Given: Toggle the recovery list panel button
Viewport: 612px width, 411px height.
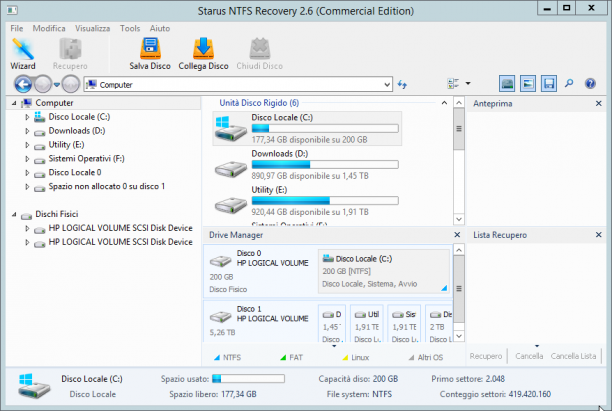Looking at the screenshot, I should [549, 84].
